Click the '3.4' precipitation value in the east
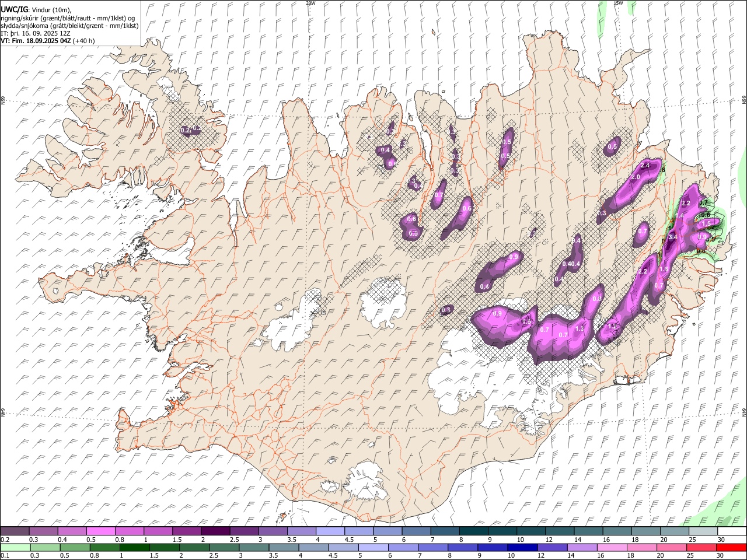 [x=672, y=237]
